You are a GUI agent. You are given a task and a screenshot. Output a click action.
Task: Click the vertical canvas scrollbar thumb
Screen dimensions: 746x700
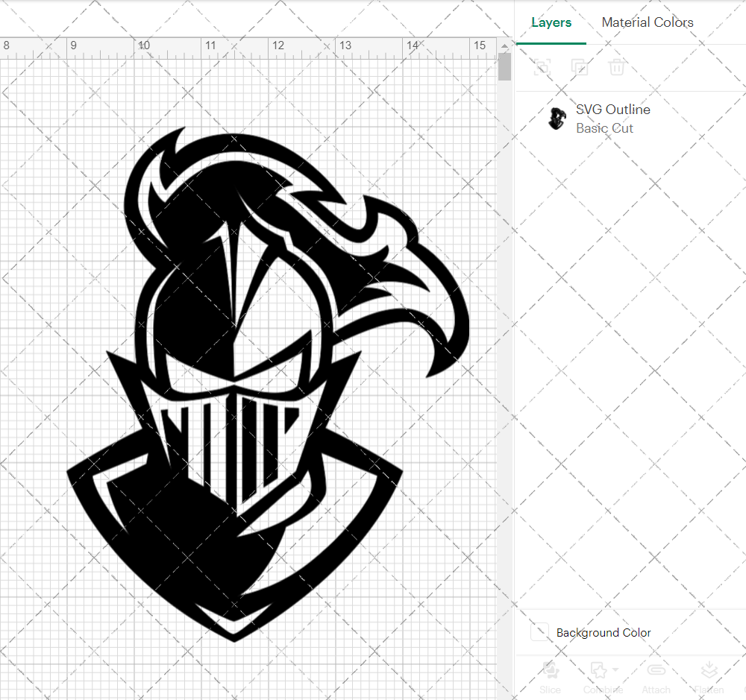pyautogui.click(x=504, y=66)
